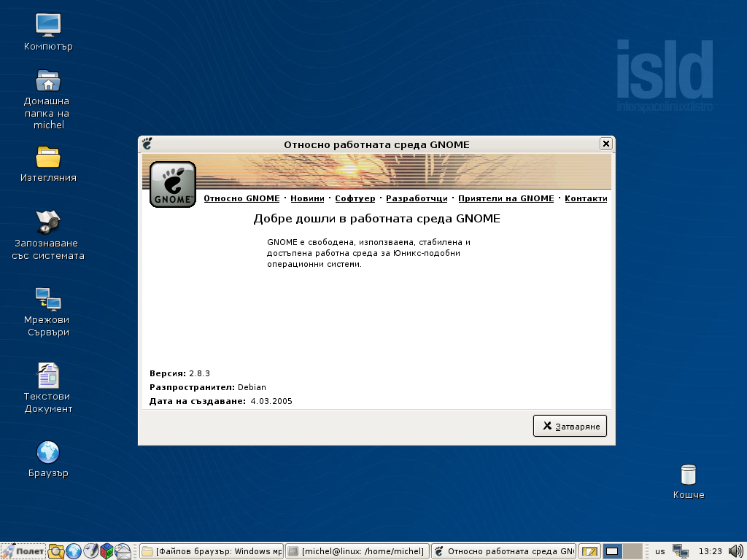Close the Относно работната среда GNOME dialog
Image resolution: width=747 pixels, height=560 pixels.
(605, 144)
